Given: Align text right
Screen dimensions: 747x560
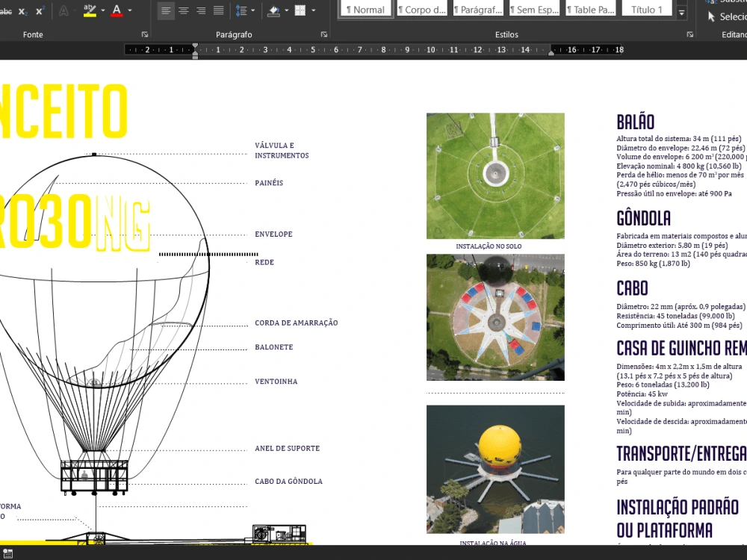Looking at the screenshot, I should (201, 10).
